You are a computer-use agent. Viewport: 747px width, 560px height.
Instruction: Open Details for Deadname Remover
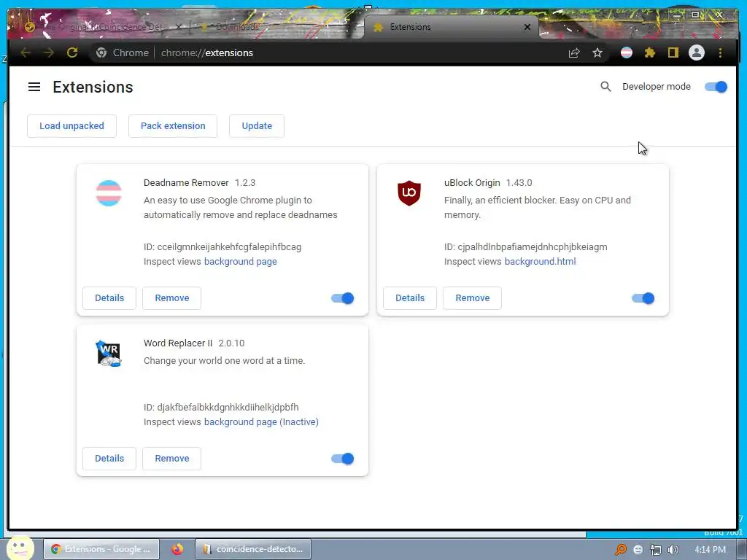pyautogui.click(x=109, y=298)
